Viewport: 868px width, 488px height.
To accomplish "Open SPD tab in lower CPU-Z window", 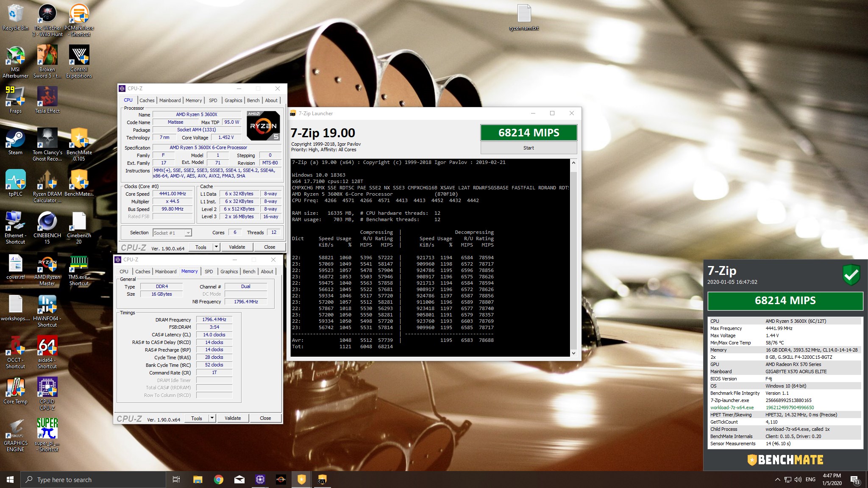I will coord(209,272).
